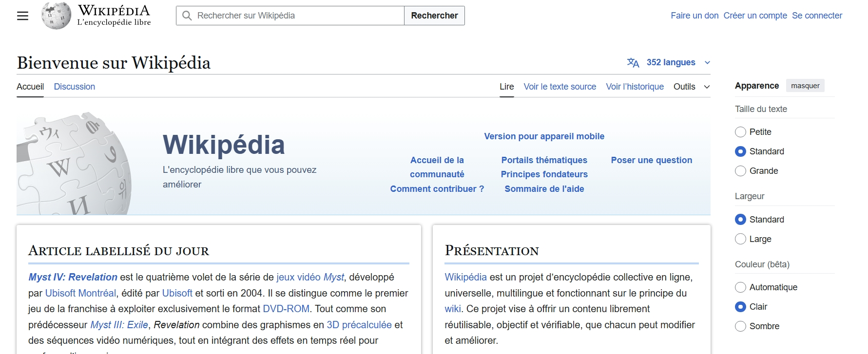The width and height of the screenshot is (868, 354).
Task: Expand the 352 langues dropdown
Action: tap(669, 62)
